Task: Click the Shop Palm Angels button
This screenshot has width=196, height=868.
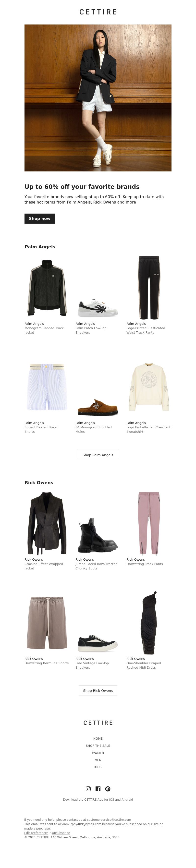Action: click(98, 455)
